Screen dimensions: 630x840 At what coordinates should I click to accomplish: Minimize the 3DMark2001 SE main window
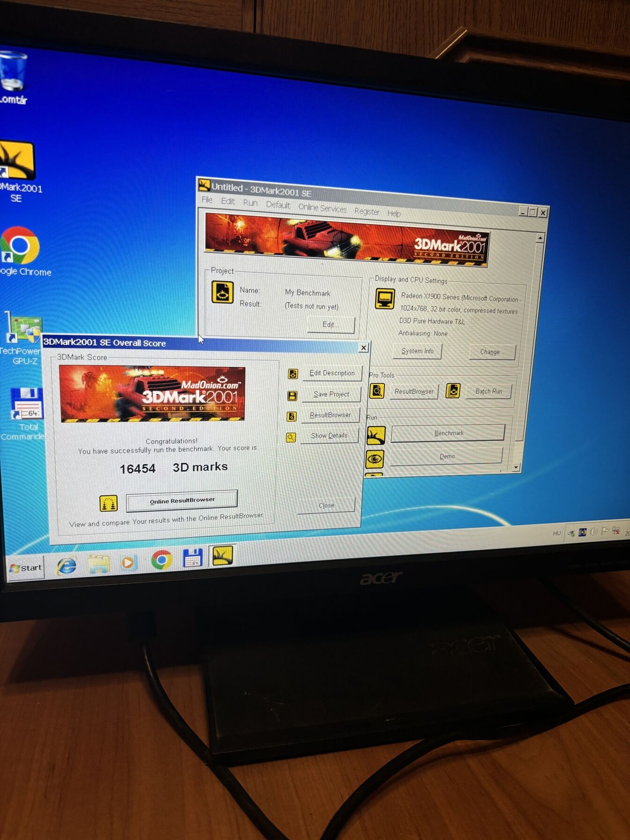[x=523, y=212]
